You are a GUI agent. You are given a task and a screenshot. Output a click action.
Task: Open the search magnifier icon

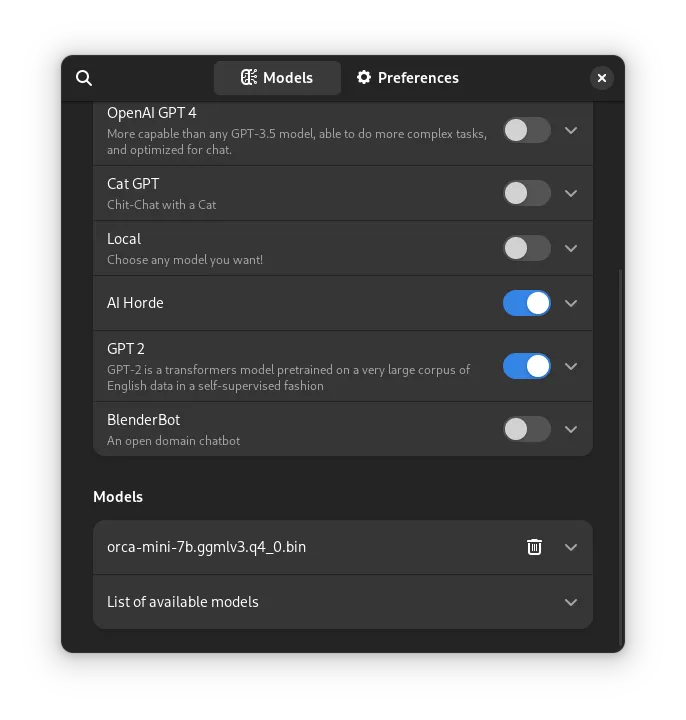84,78
